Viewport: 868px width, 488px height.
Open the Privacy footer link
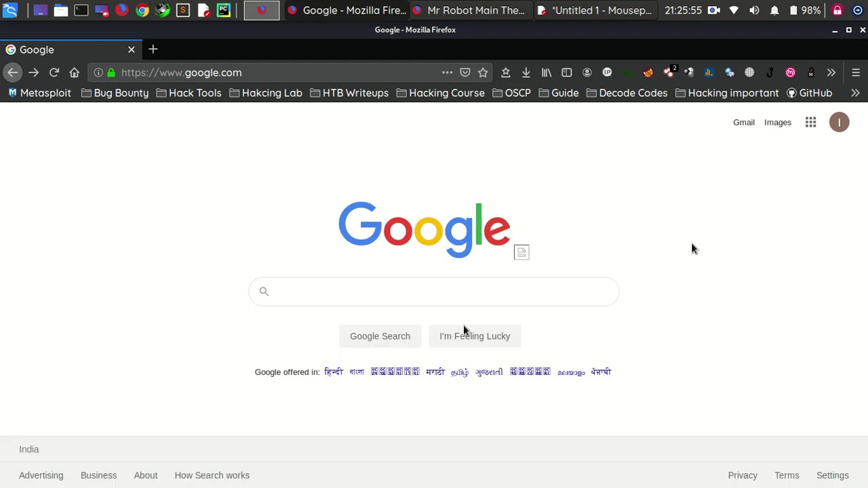[x=743, y=475]
